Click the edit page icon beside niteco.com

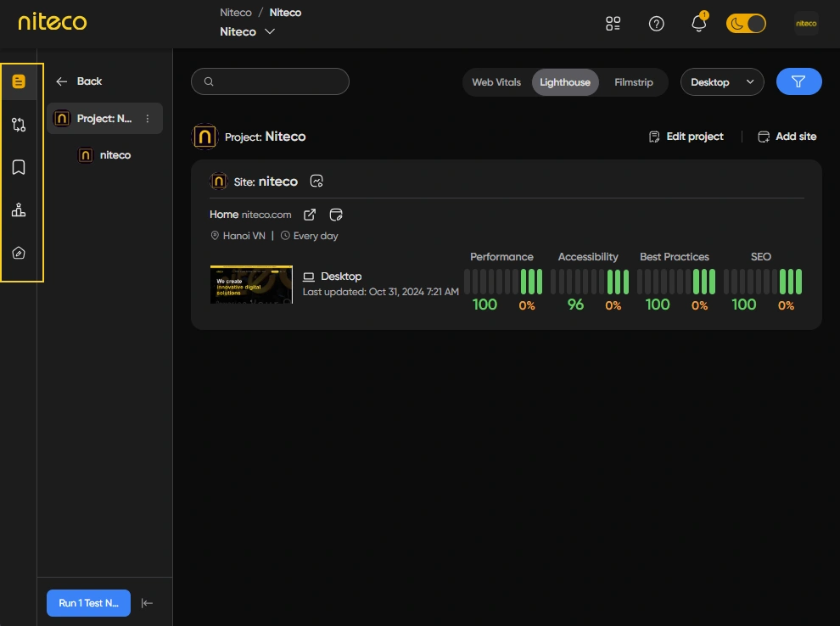click(x=336, y=215)
